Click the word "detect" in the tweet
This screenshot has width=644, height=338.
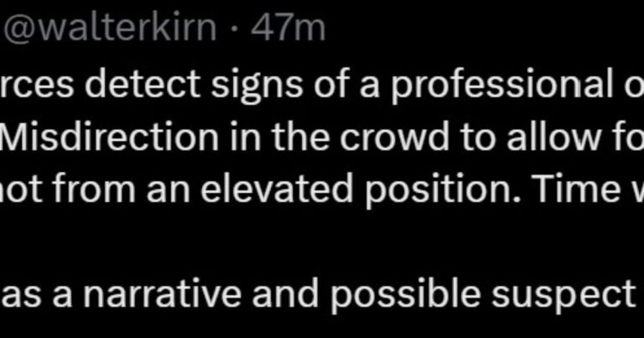(148, 84)
